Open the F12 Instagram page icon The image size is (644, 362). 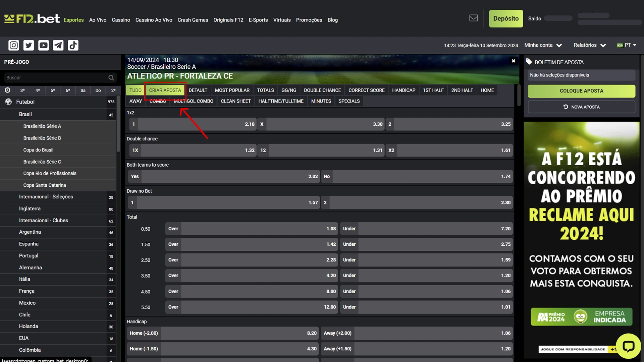click(x=14, y=45)
